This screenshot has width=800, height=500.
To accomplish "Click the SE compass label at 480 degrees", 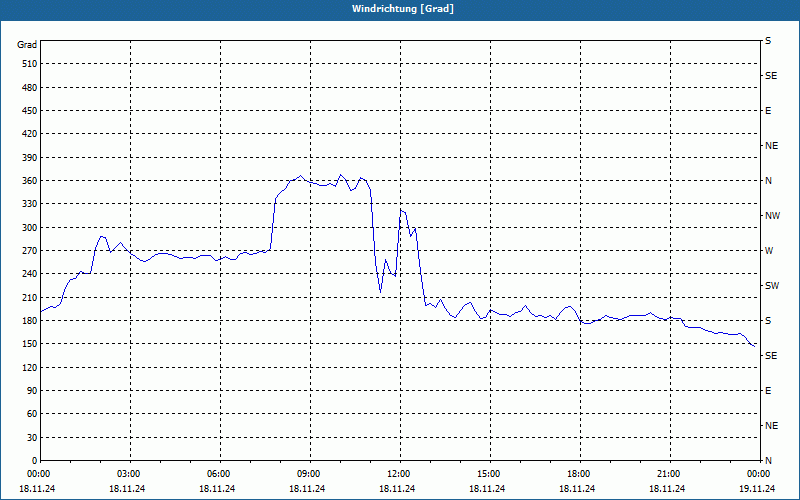I will click(x=771, y=76).
